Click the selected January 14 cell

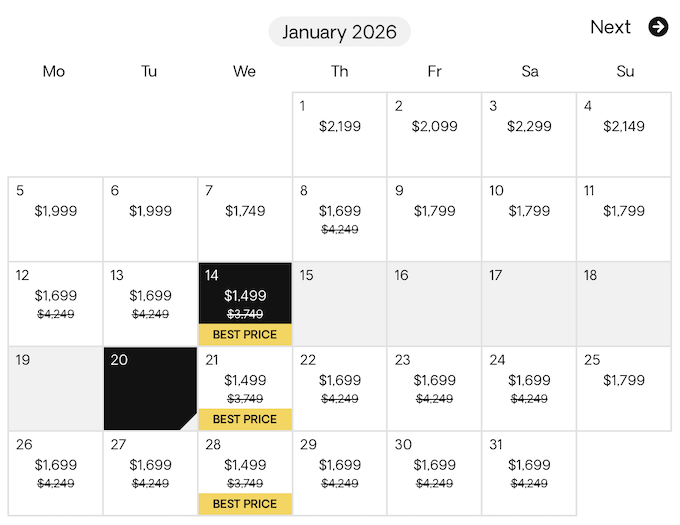(x=245, y=304)
